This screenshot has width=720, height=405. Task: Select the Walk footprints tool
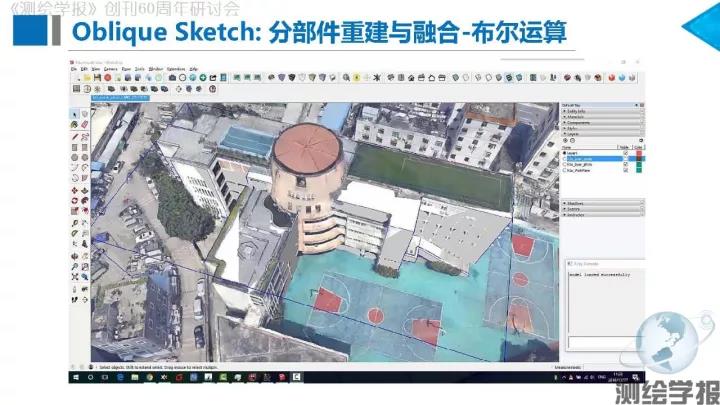click(x=75, y=300)
